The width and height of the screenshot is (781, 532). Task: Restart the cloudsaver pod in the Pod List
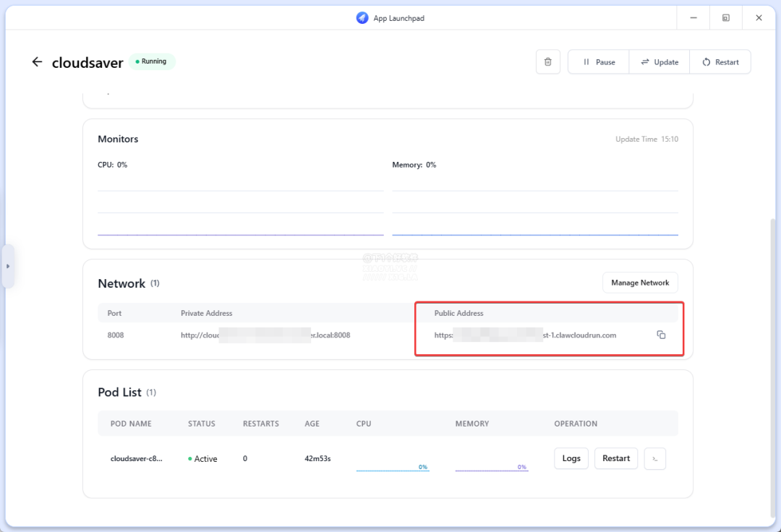pos(616,458)
